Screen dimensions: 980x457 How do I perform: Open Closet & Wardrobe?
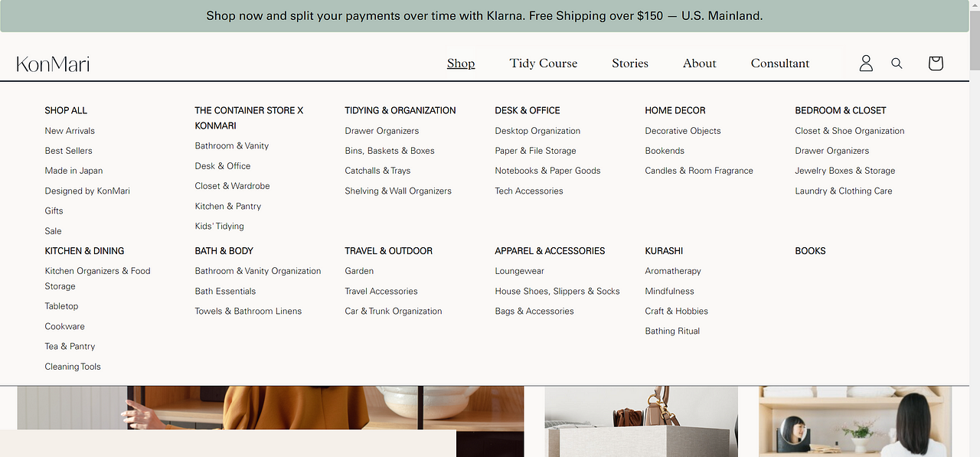[x=232, y=185]
